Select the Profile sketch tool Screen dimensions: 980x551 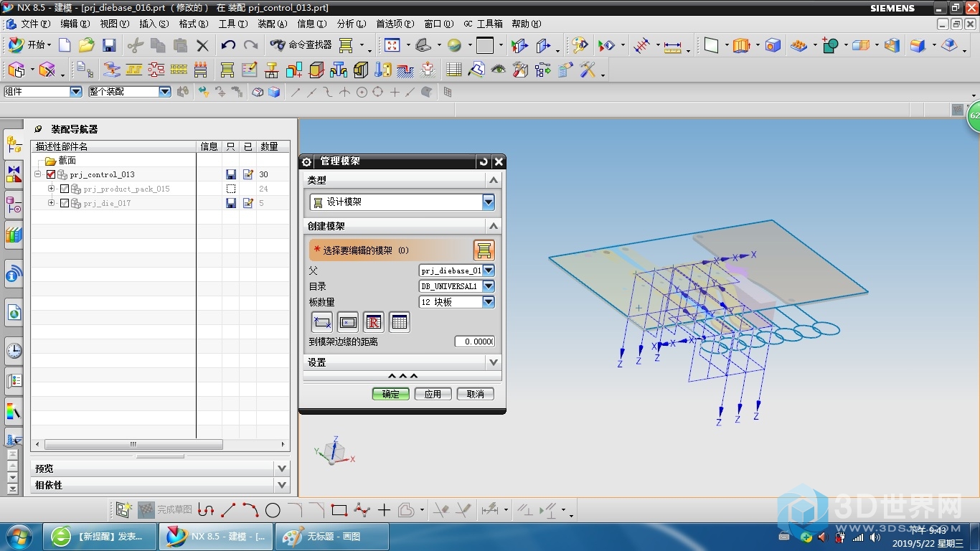click(x=206, y=510)
